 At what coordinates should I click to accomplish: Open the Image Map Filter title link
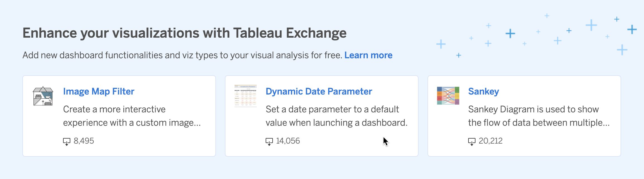[x=98, y=91]
